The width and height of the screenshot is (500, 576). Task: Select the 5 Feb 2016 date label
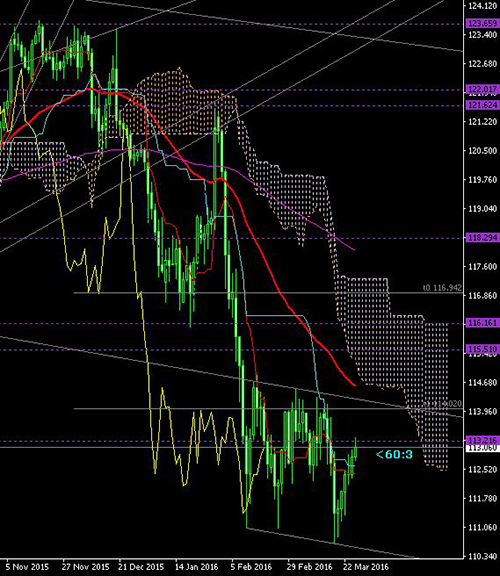(x=252, y=567)
